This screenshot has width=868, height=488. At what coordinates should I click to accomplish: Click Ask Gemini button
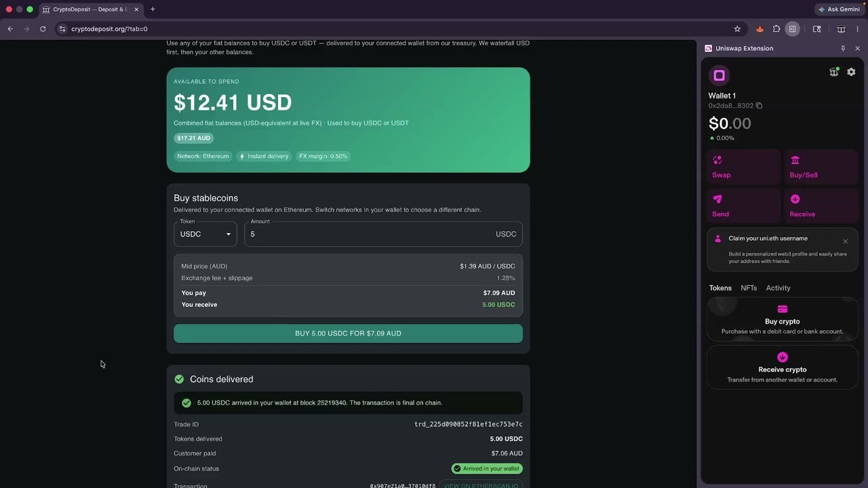pyautogui.click(x=840, y=9)
